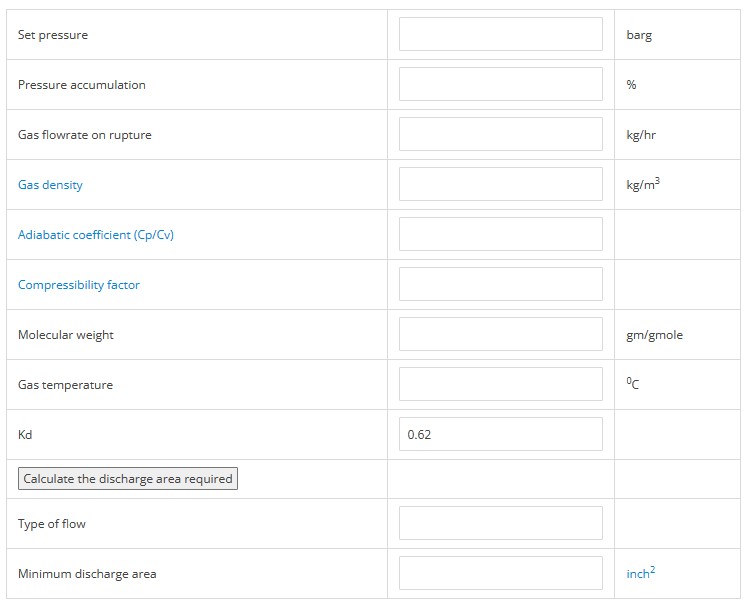Select the Kd field containing 0.62

click(x=501, y=434)
